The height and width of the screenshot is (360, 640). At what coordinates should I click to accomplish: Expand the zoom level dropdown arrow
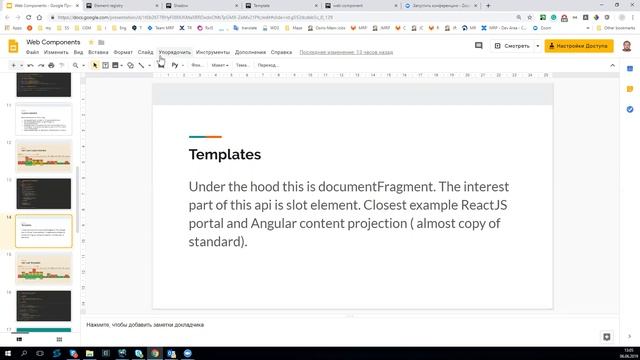pos(83,65)
